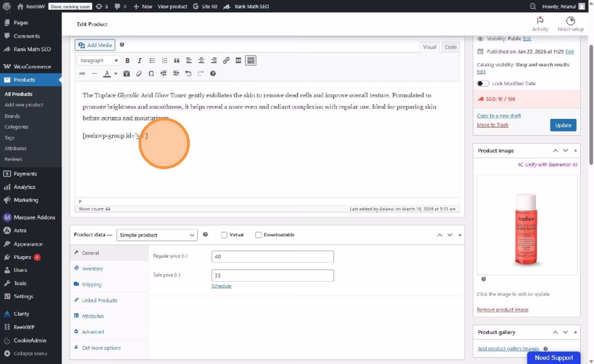Viewport: 594px width, 364px height.
Task: Enable the Lock Modified Date toggle
Action: pyautogui.click(x=482, y=83)
